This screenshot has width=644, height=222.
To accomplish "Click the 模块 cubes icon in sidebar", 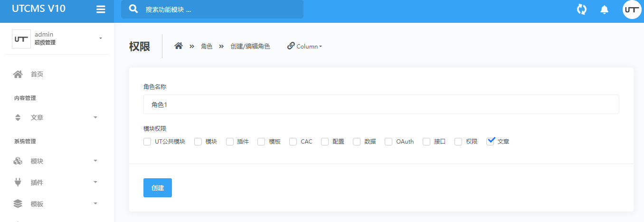I will [18, 161].
